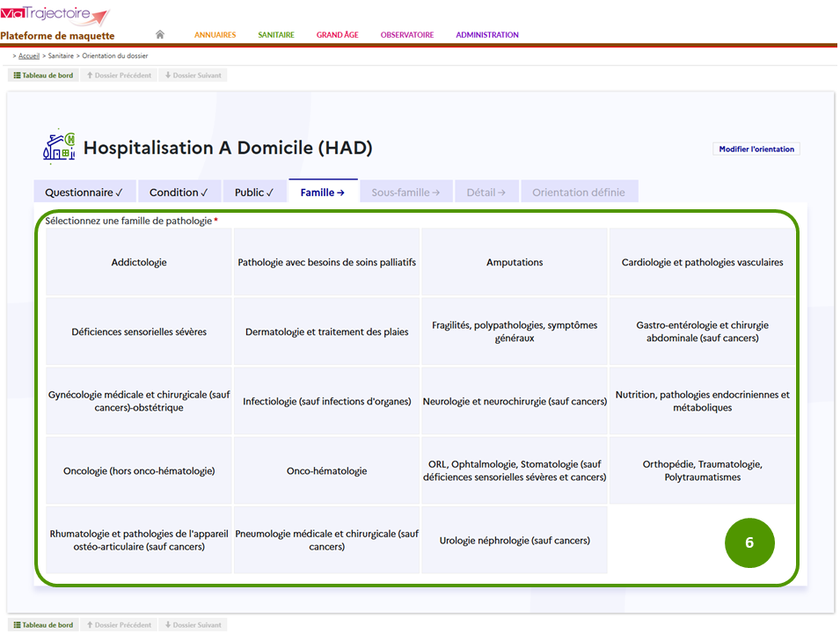Select the Amputations family tile
Image resolution: width=840 pixels, height=633 pixels.
point(515,262)
